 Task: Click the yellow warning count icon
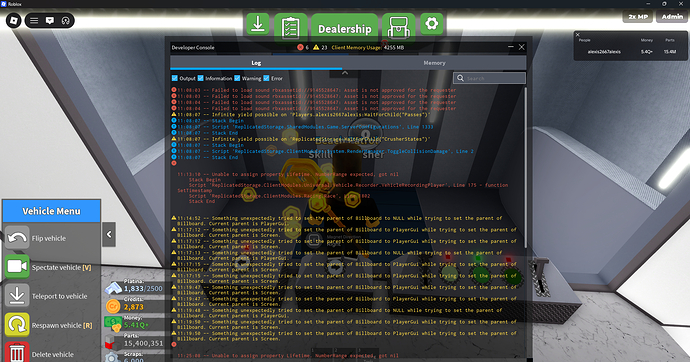(316, 48)
